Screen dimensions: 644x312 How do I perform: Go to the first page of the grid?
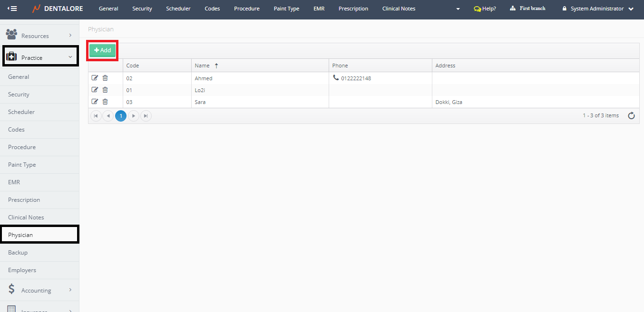pos(96,116)
